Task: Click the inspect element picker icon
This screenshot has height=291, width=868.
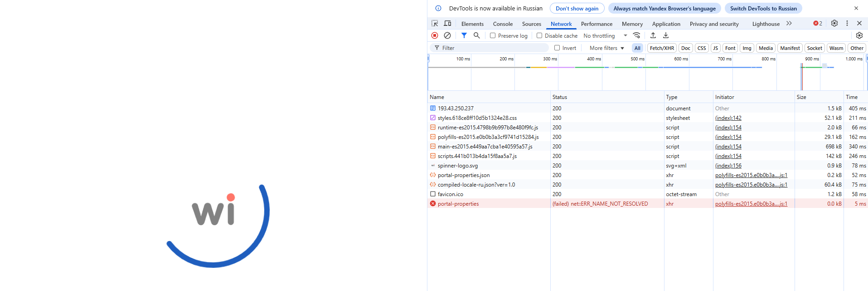Action: (x=435, y=24)
